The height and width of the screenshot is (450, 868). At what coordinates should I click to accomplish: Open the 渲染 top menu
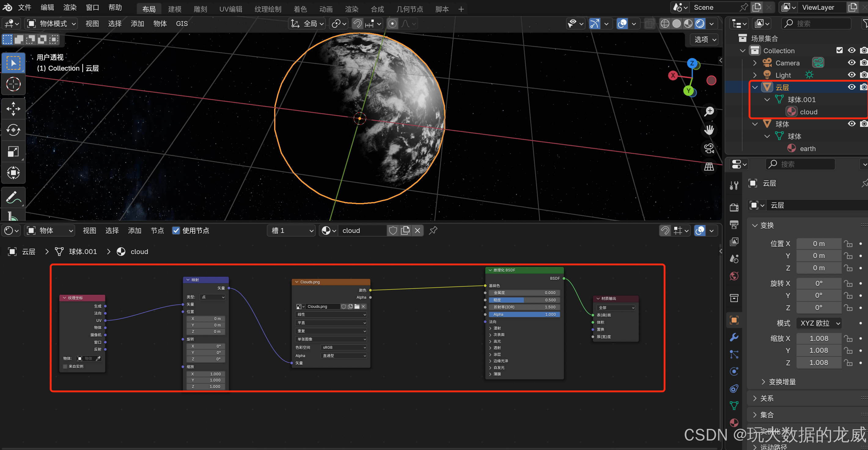[x=70, y=7]
